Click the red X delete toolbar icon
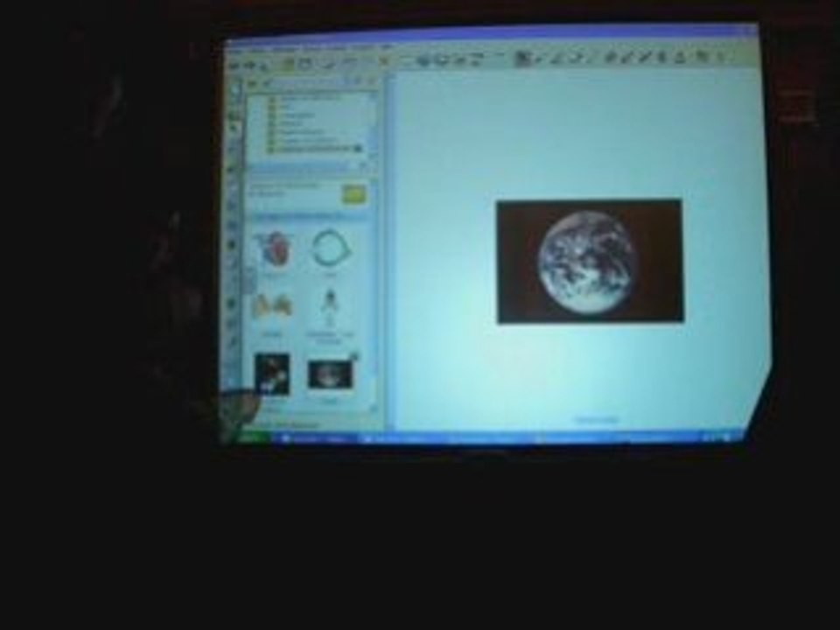The width and height of the screenshot is (840, 630). (x=383, y=61)
